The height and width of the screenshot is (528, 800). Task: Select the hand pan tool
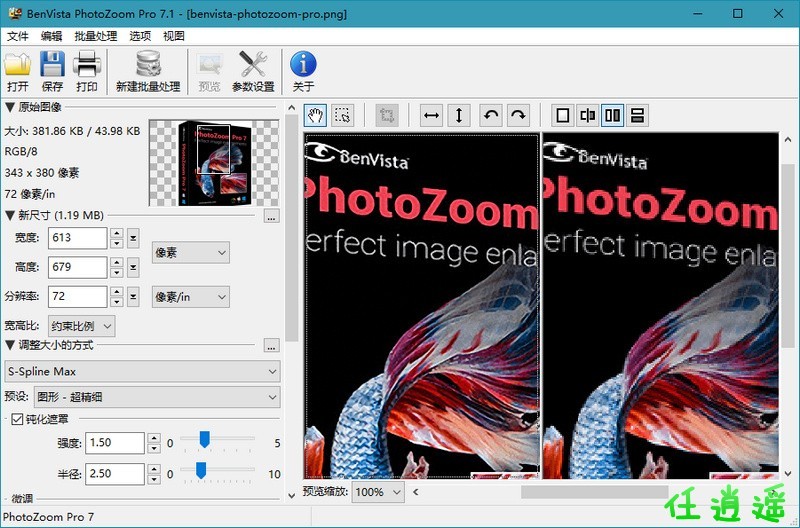coord(315,115)
